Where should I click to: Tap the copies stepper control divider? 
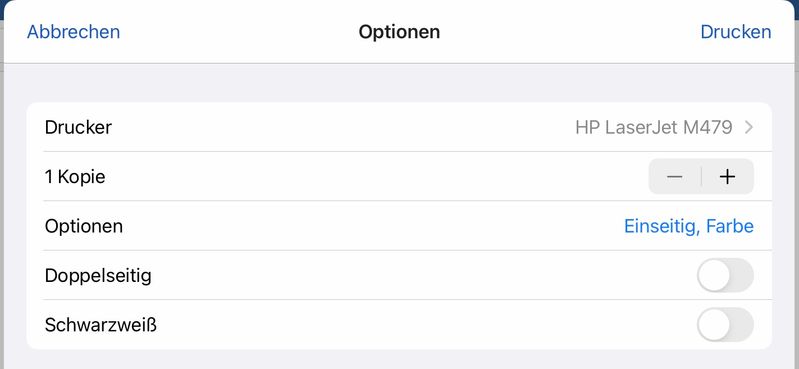coord(701,177)
